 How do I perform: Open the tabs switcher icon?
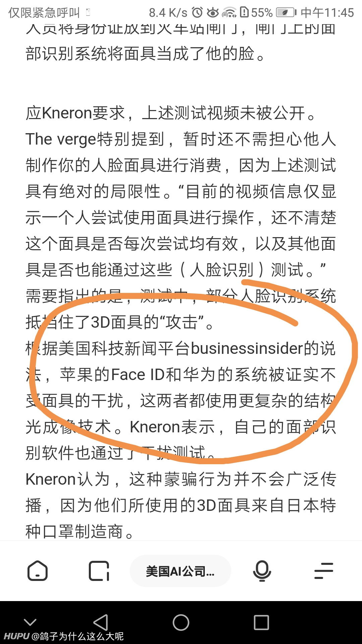click(99, 571)
